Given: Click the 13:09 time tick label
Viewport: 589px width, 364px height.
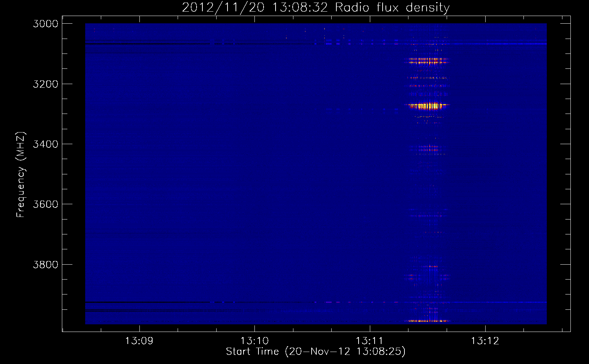Looking at the screenshot, I should (139, 341).
